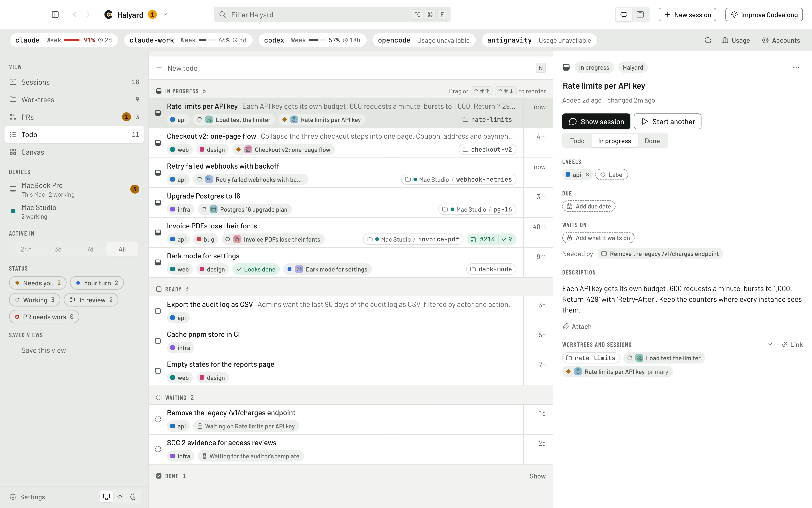Go forward with the right arrow

(x=88, y=14)
